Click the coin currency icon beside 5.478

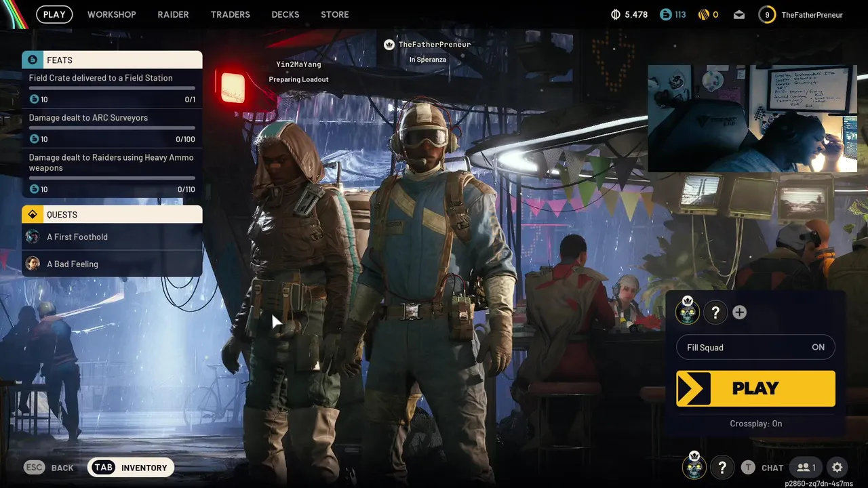coord(616,14)
